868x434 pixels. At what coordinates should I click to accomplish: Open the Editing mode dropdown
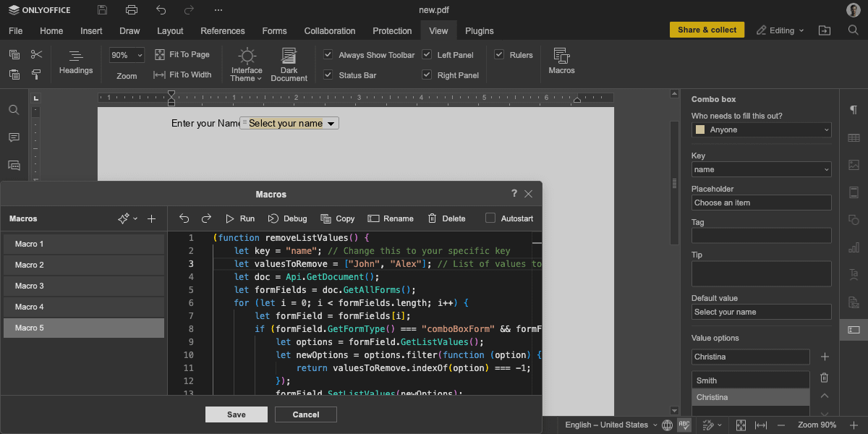point(780,30)
